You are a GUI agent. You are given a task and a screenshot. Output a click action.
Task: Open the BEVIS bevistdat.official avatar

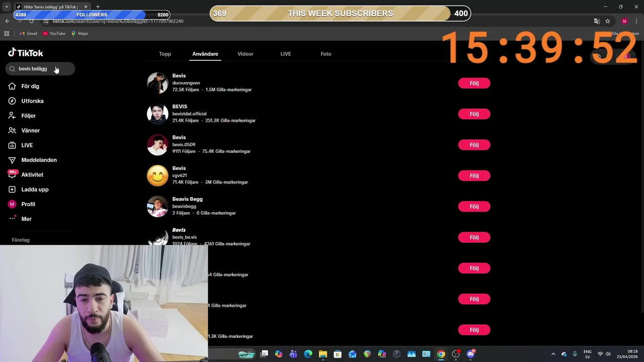[x=157, y=114]
